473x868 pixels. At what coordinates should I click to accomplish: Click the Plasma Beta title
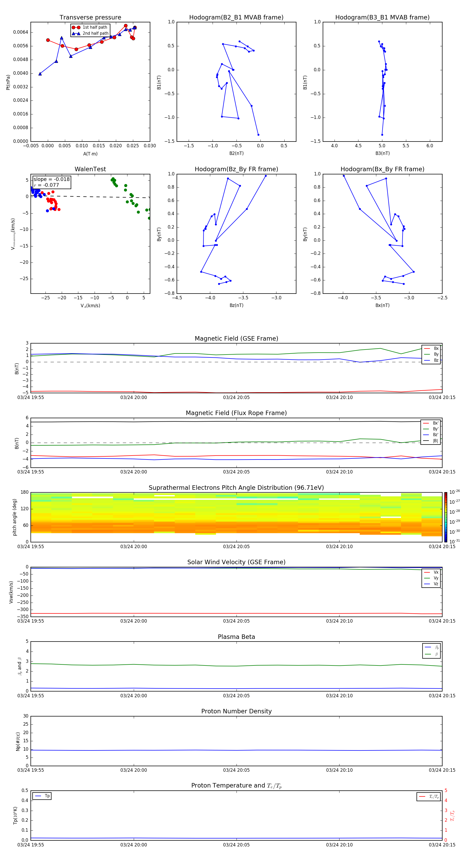(236, 637)
